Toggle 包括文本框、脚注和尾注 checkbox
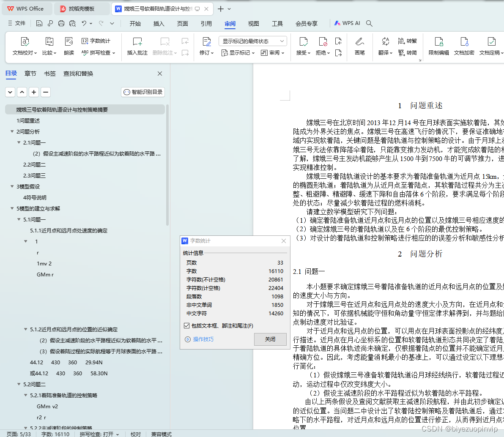This screenshot has height=437, width=504. pyautogui.click(x=186, y=325)
